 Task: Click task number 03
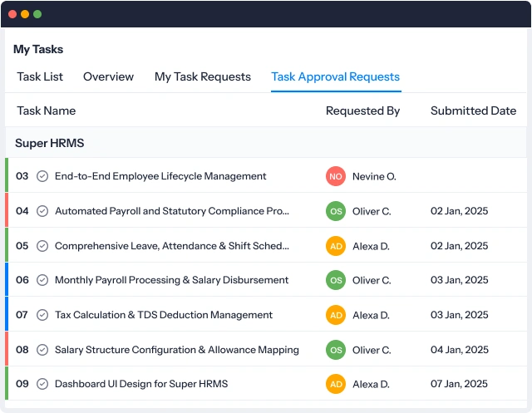coord(22,176)
